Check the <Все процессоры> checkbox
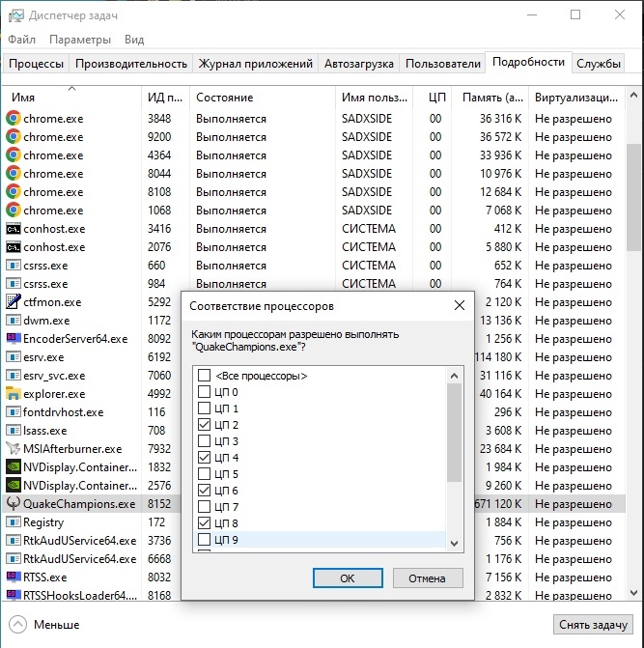This screenshot has width=644, height=648. 204,376
